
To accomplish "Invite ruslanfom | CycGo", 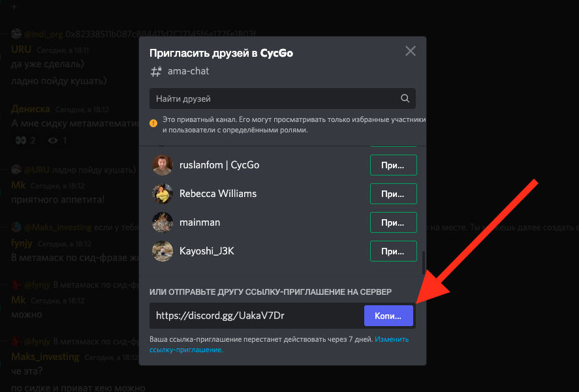I will [x=393, y=165].
